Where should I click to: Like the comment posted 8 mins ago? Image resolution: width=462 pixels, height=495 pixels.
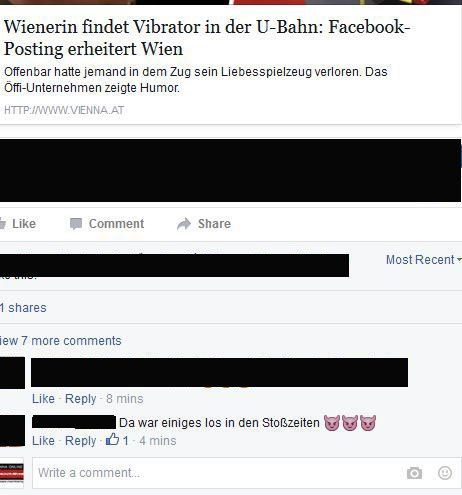(43, 399)
